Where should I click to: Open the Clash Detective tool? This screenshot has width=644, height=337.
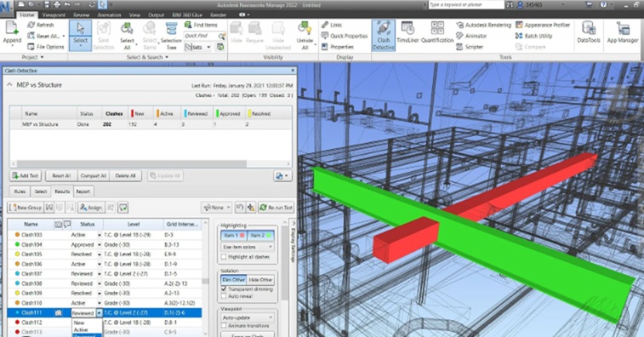tap(383, 36)
